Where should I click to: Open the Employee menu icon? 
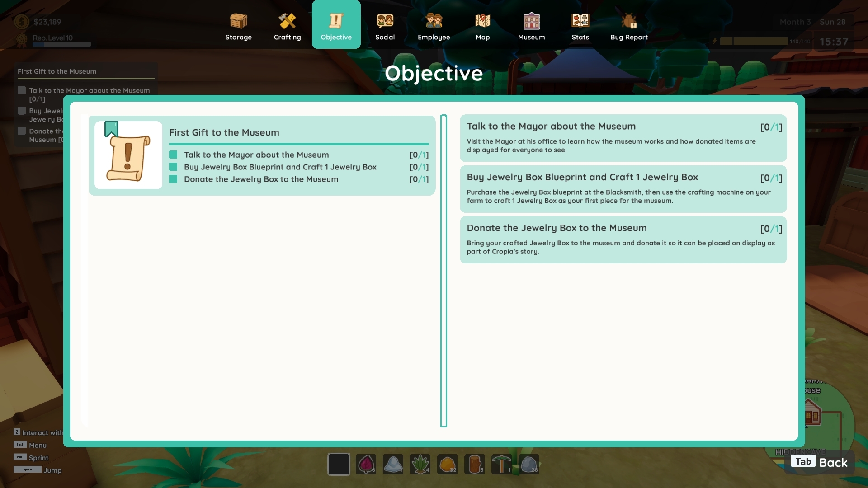point(434,21)
